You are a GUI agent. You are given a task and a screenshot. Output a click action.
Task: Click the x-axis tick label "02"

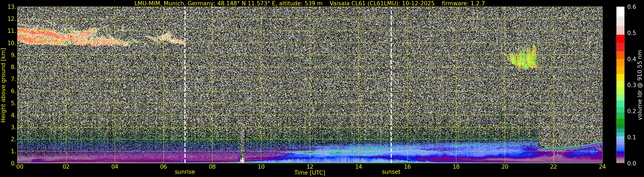pyautogui.click(x=66, y=167)
